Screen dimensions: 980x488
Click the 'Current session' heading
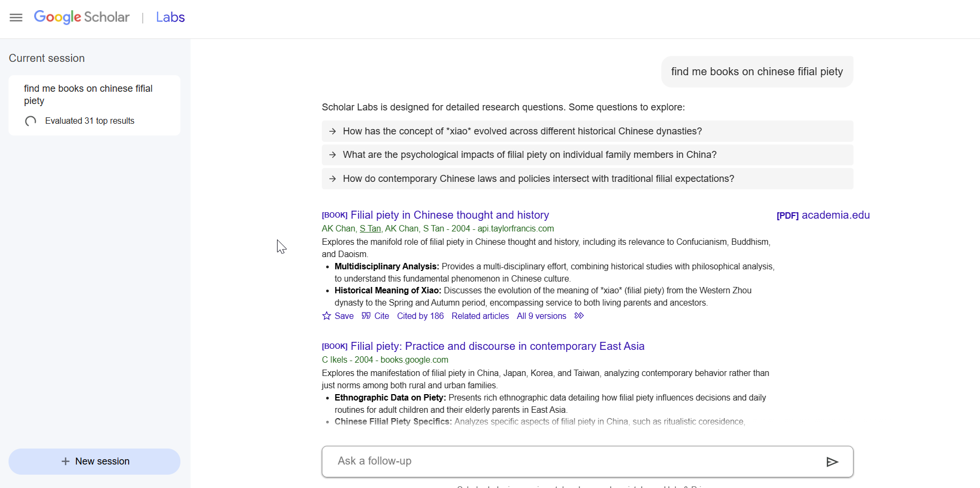(x=46, y=58)
